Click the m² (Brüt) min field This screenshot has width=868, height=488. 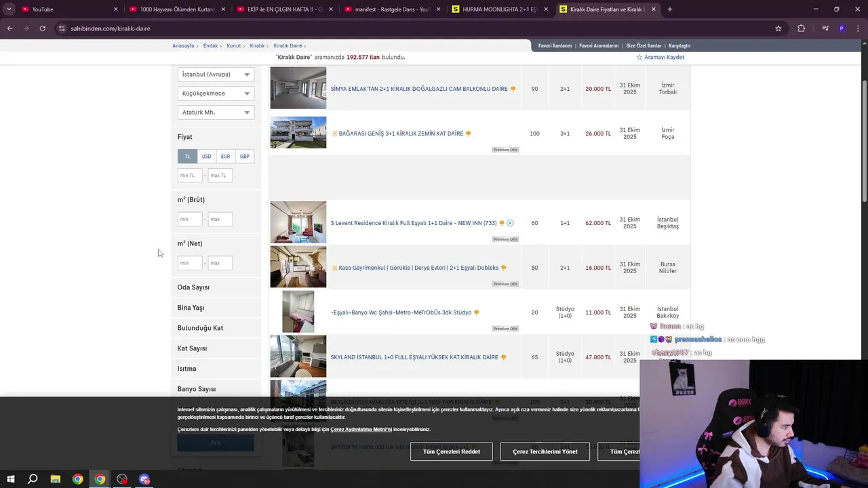(190, 220)
